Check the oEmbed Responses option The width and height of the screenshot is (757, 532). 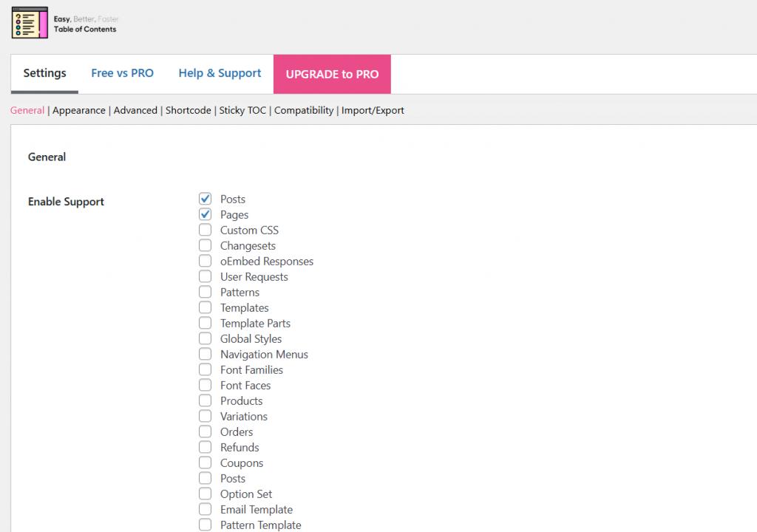coord(205,260)
